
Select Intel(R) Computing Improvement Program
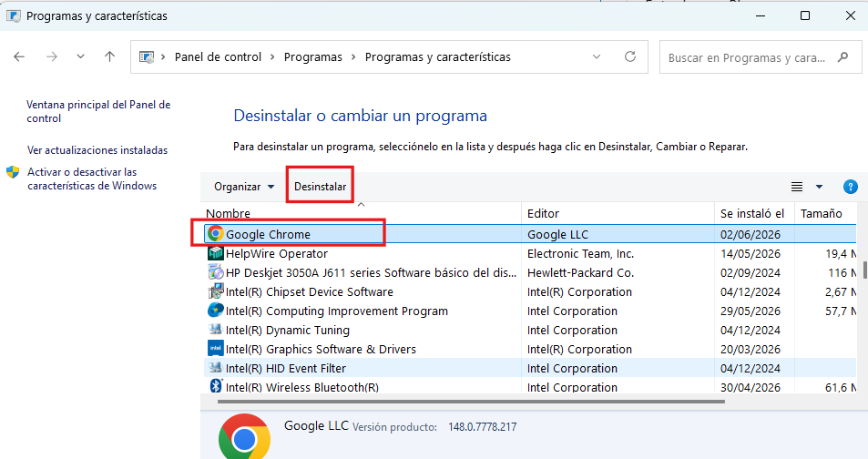337,311
